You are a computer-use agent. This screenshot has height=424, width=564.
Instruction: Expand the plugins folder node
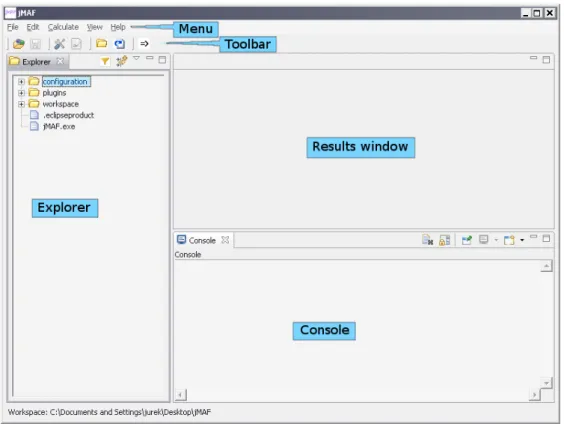(x=21, y=93)
